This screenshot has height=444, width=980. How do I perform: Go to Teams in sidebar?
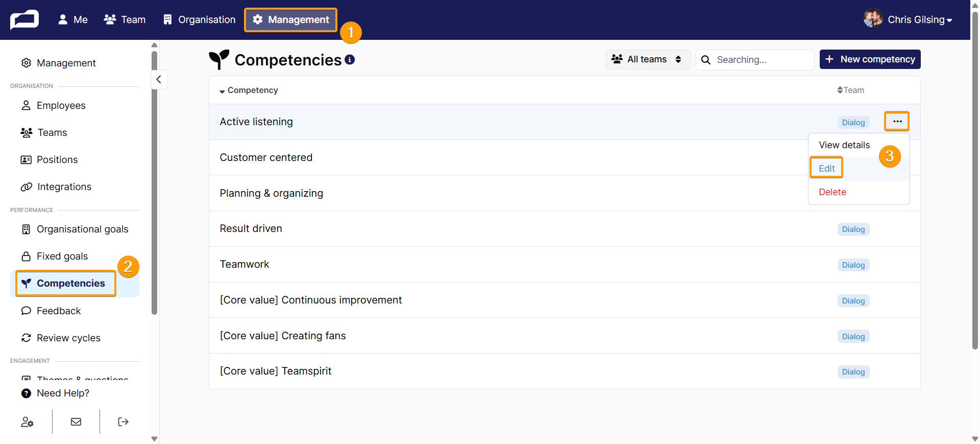(44, 132)
